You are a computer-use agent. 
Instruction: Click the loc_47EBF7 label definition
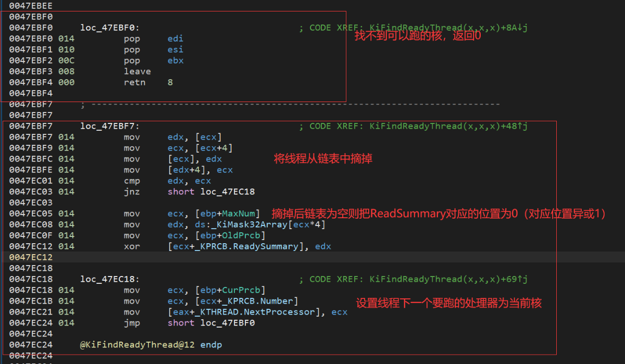(109, 126)
